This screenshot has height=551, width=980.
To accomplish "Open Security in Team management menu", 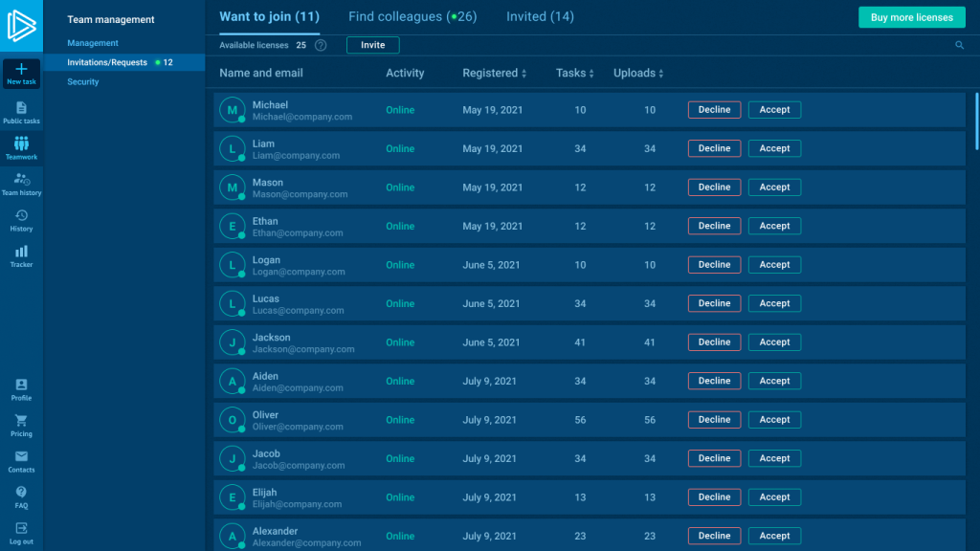I will tap(83, 82).
